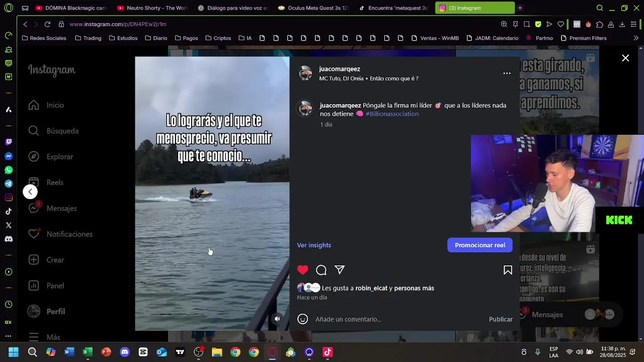Open a new browser tab
Image resolution: width=644 pixels, height=362 pixels.
click(520, 8)
